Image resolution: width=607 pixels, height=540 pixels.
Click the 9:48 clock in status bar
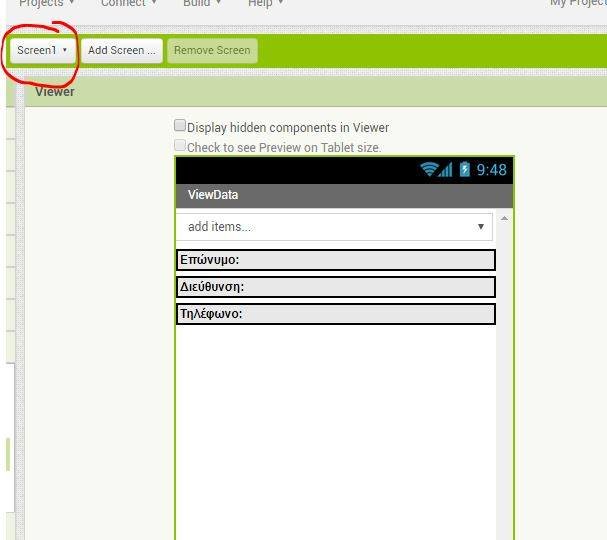click(491, 170)
